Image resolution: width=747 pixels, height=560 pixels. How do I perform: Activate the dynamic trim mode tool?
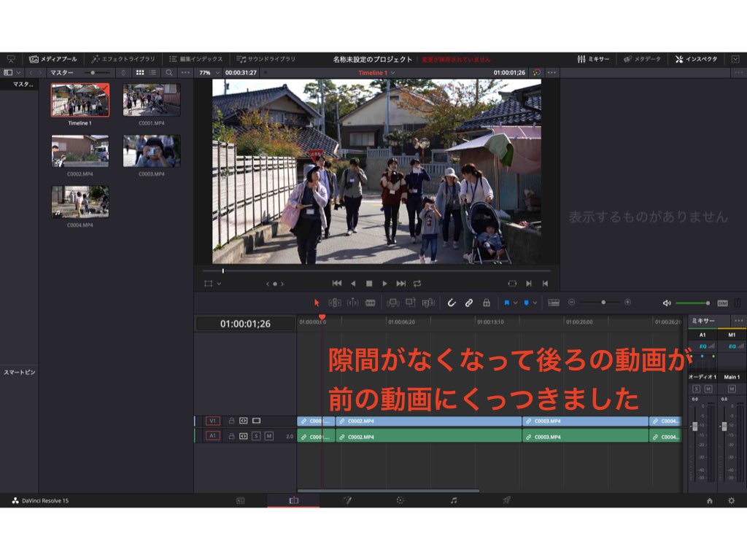point(352,303)
